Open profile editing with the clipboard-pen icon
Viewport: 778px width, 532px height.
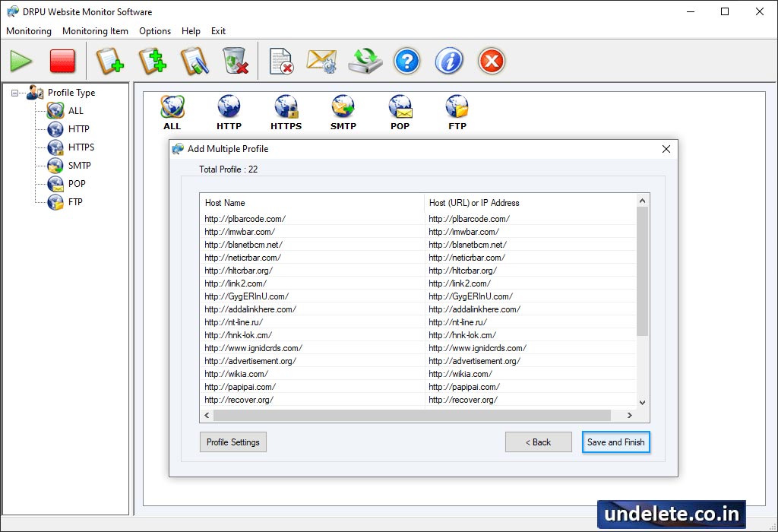click(x=194, y=61)
